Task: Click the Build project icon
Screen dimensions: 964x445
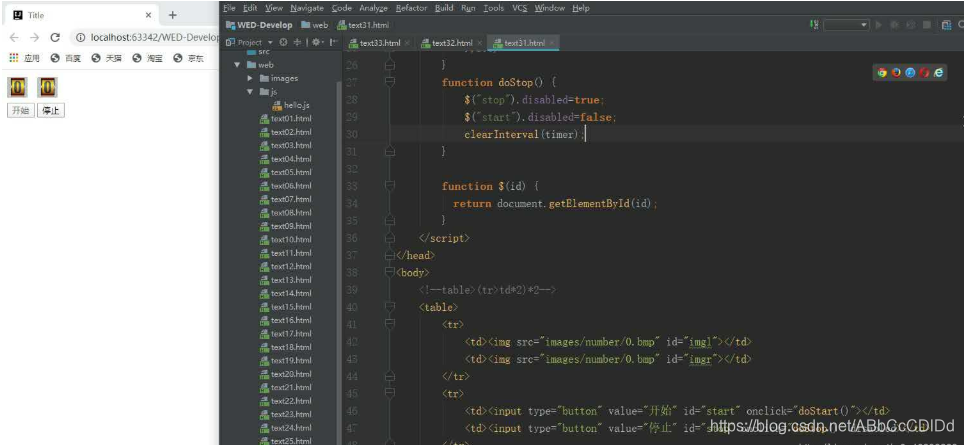Action: (x=815, y=25)
